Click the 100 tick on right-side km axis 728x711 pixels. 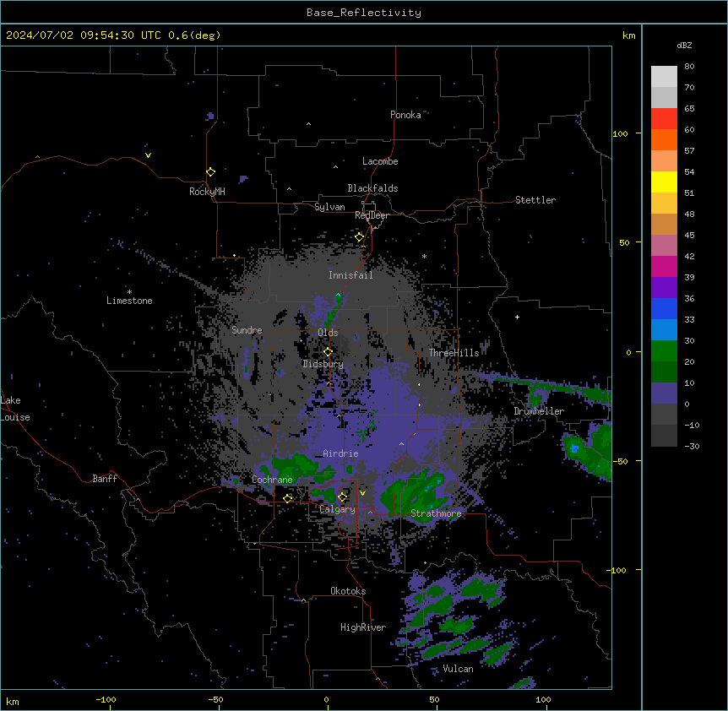(620, 133)
